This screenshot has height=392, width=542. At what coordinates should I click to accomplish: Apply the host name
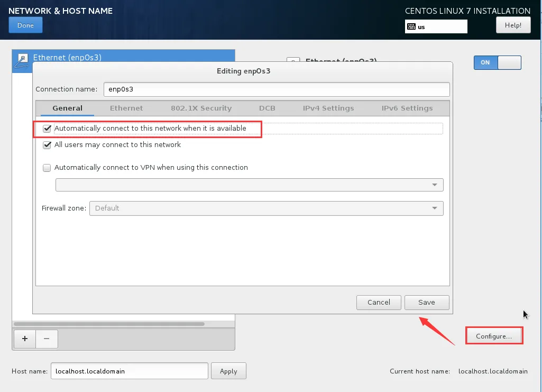228,371
